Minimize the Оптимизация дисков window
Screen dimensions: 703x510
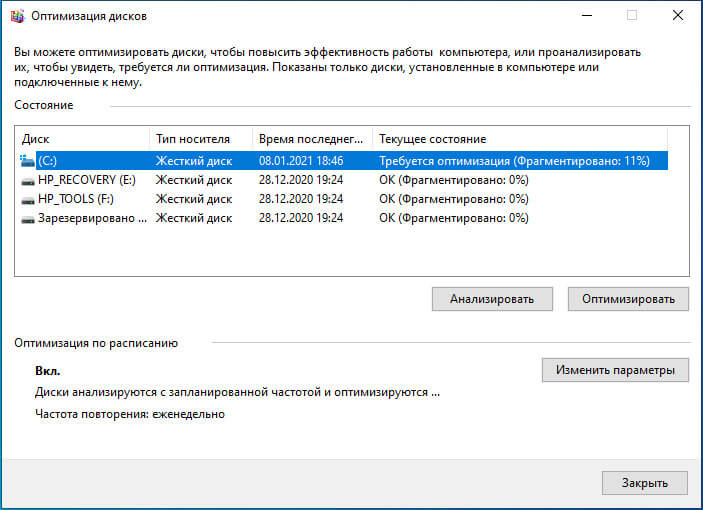[x=587, y=16]
